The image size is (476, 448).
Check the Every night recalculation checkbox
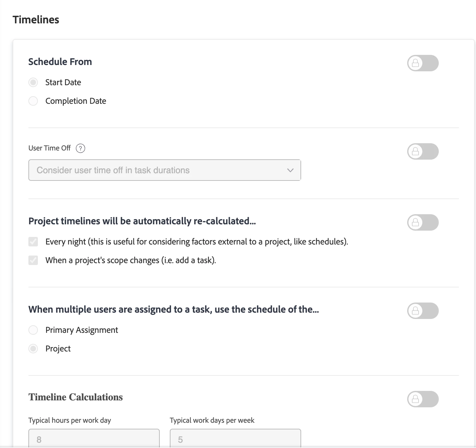tap(33, 242)
